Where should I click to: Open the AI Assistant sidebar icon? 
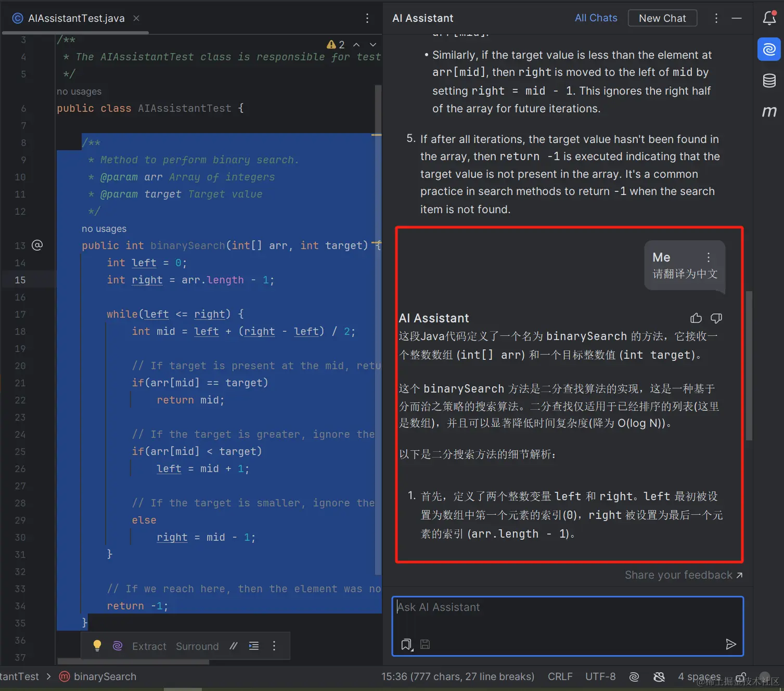click(769, 49)
